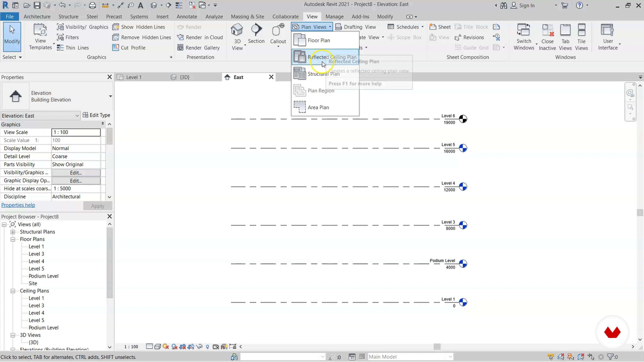
Task: Open the Schedules dropdown
Action: 406,27
